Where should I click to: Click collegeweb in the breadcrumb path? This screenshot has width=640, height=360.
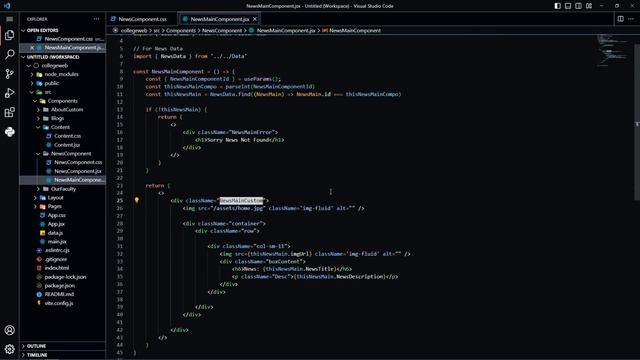[x=133, y=30]
